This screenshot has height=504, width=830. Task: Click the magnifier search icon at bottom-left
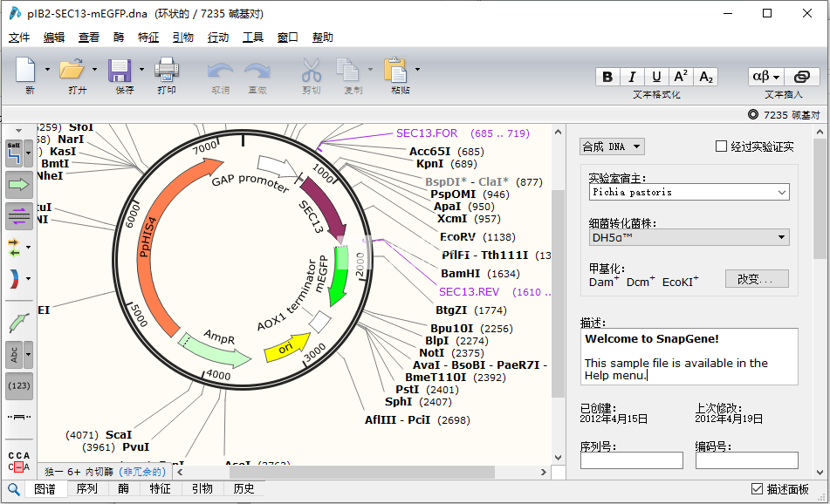point(14,489)
